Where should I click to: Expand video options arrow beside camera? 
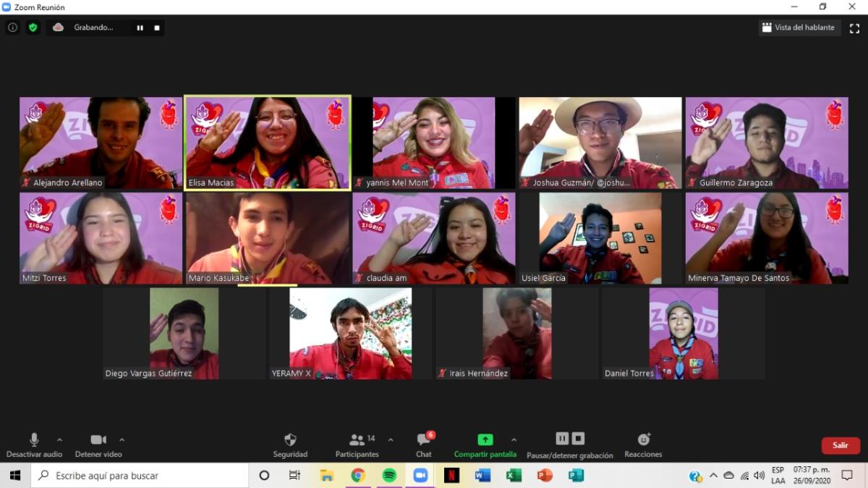click(x=122, y=439)
